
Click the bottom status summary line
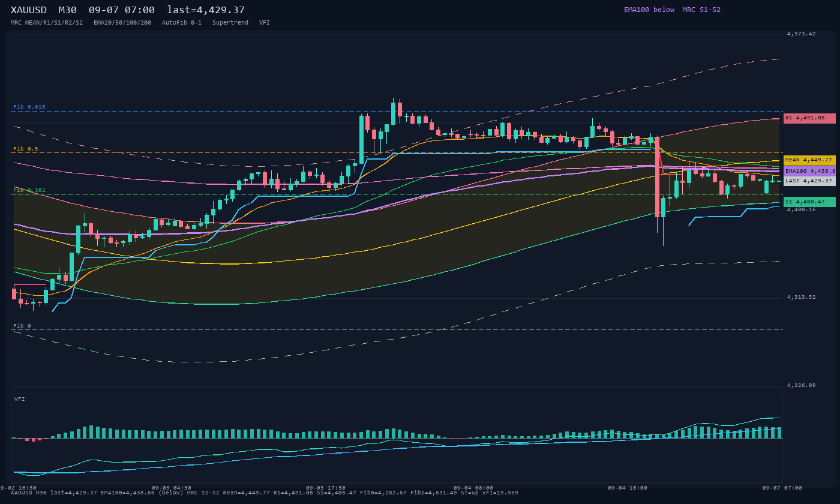coord(265,493)
